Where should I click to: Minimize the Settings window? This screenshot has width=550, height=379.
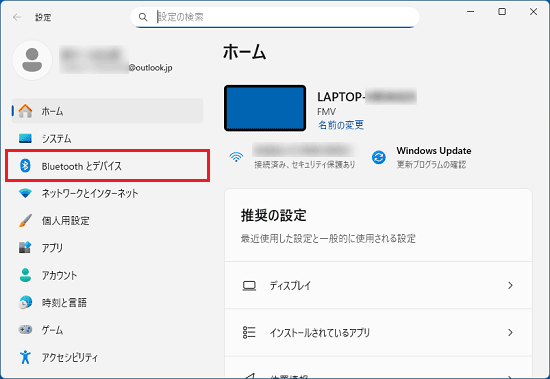pyautogui.click(x=471, y=12)
